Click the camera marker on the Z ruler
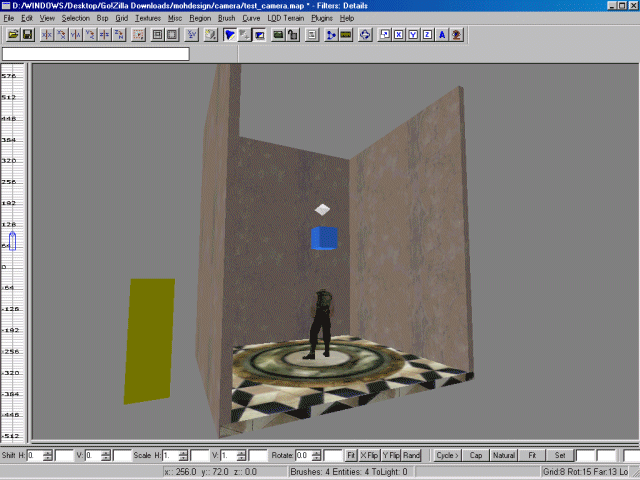640x480 pixels. [12, 241]
